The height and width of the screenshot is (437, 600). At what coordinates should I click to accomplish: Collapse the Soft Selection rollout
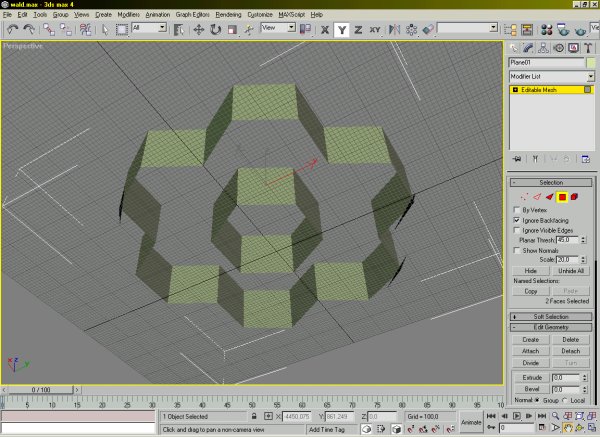click(x=552, y=317)
